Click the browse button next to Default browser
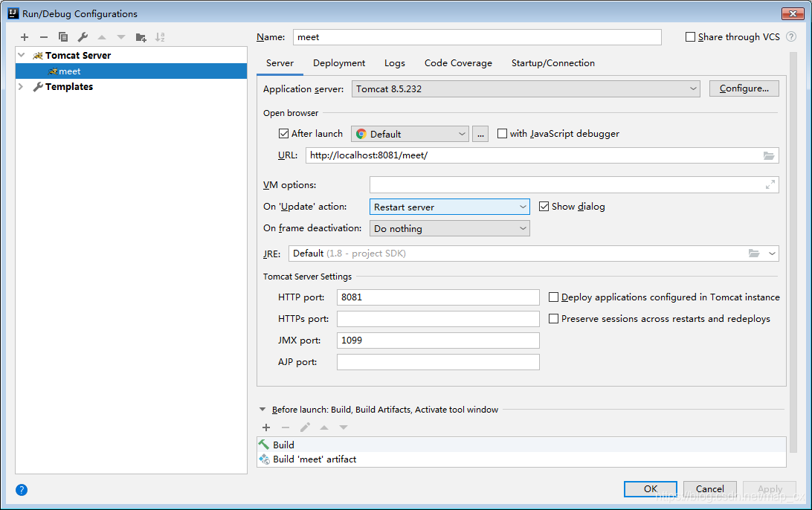The height and width of the screenshot is (510, 812). 480,134
